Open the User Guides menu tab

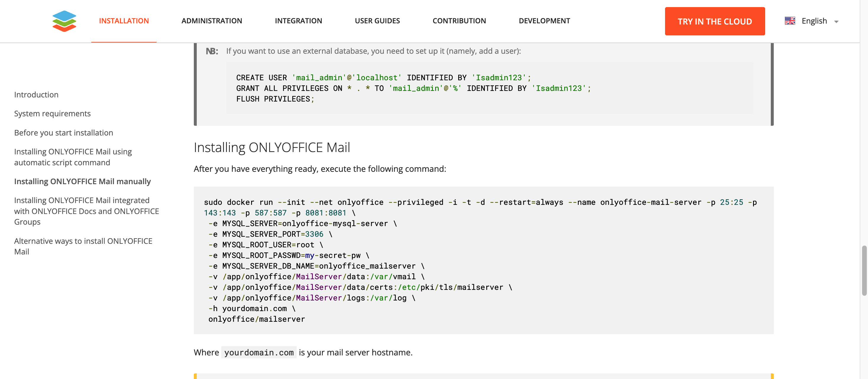pyautogui.click(x=377, y=21)
